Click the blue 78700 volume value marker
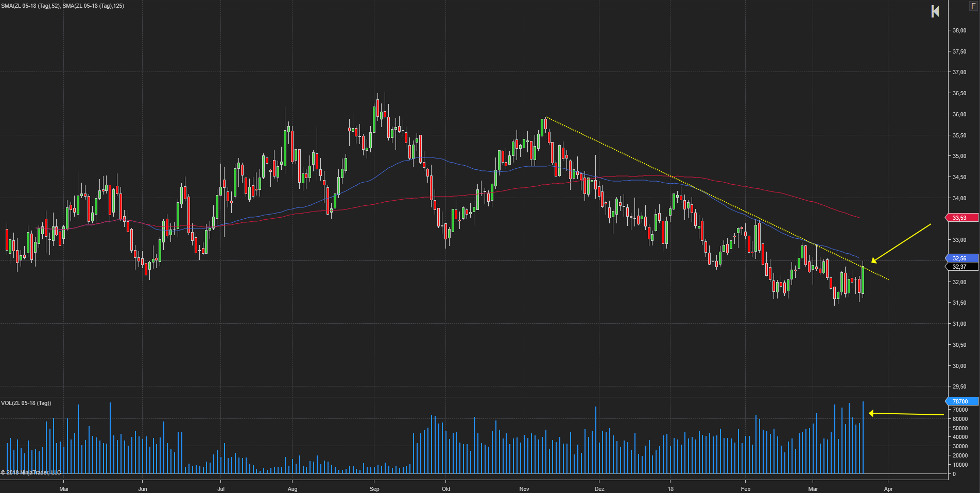This screenshot has height=493, width=980. 962,401
